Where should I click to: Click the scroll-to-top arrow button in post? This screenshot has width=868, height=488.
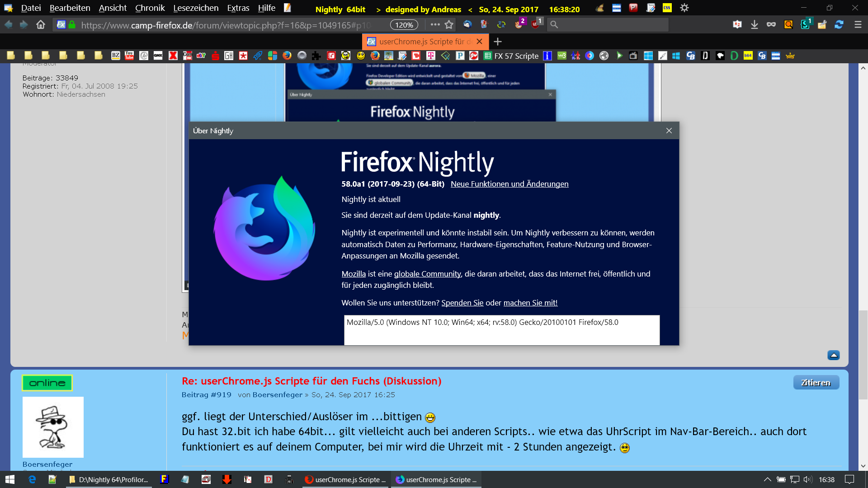coord(833,355)
